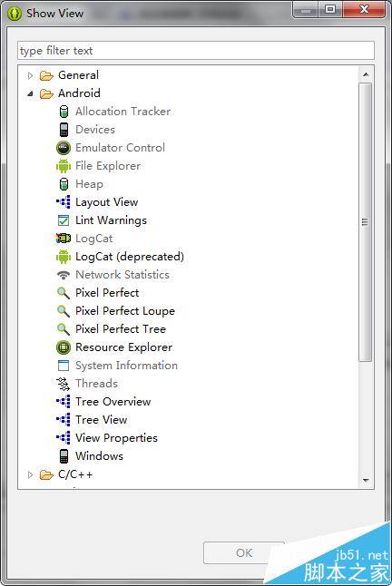Minimize the Show View dialog
Image resolution: width=392 pixels, height=586 pixels.
tap(306, 9)
